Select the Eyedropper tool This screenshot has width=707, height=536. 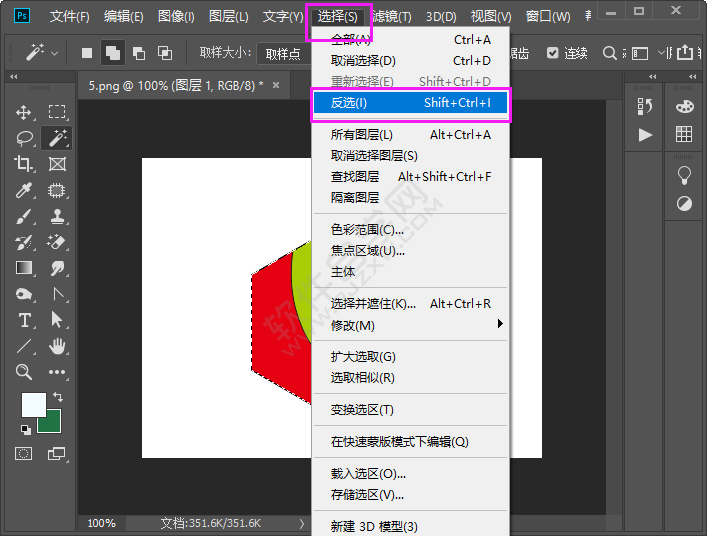pos(23,190)
